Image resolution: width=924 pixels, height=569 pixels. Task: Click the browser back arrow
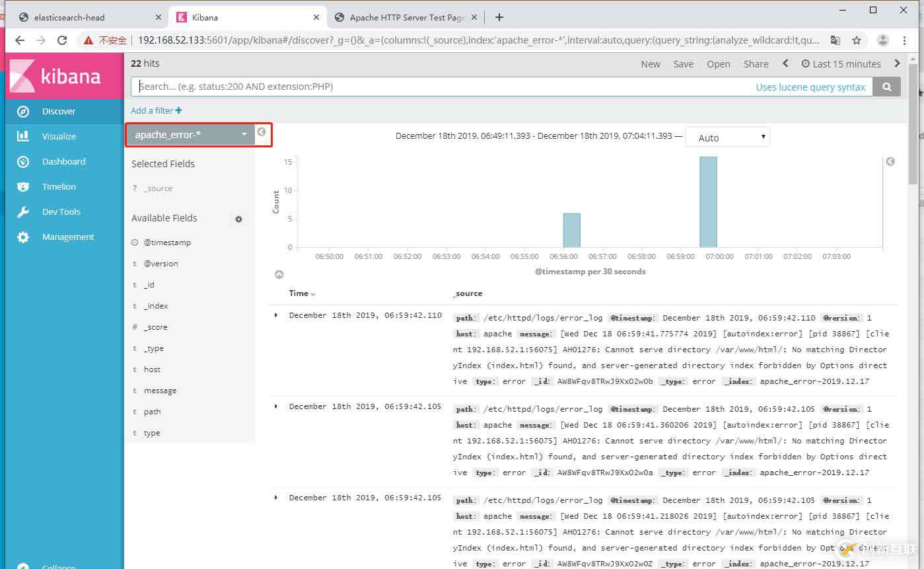[20, 40]
